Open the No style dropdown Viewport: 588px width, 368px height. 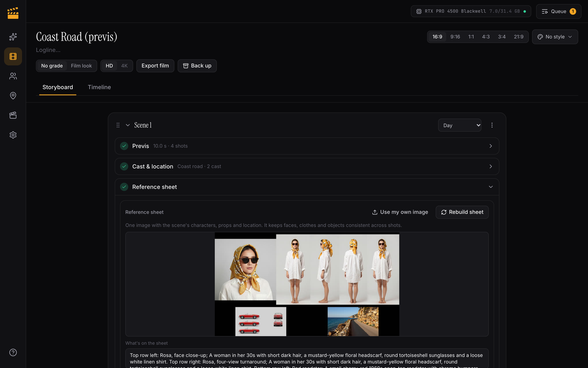tap(555, 37)
